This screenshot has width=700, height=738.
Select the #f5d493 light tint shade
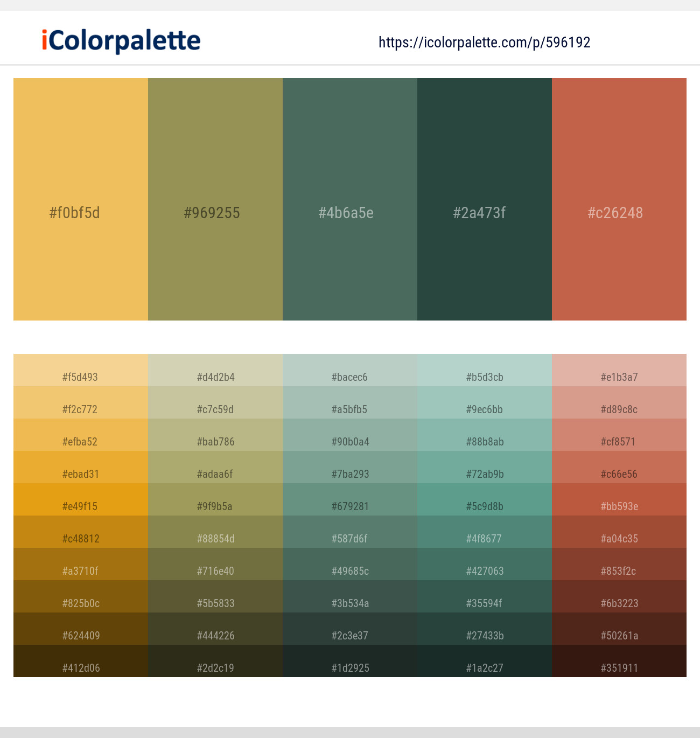(81, 370)
